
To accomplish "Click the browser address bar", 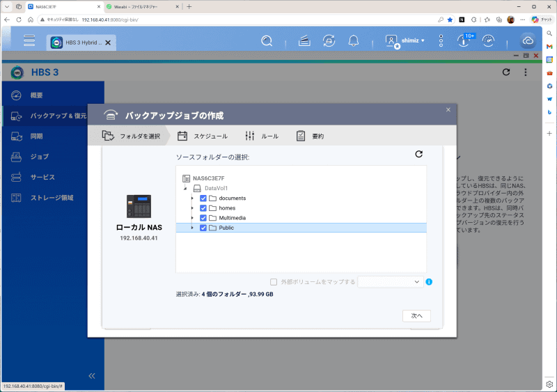I will tap(238, 20).
